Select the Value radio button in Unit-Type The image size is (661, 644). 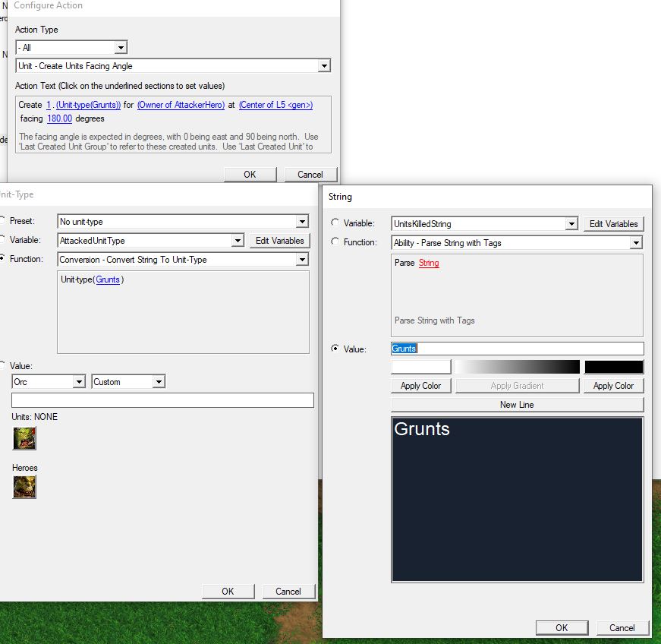[x=2, y=365]
